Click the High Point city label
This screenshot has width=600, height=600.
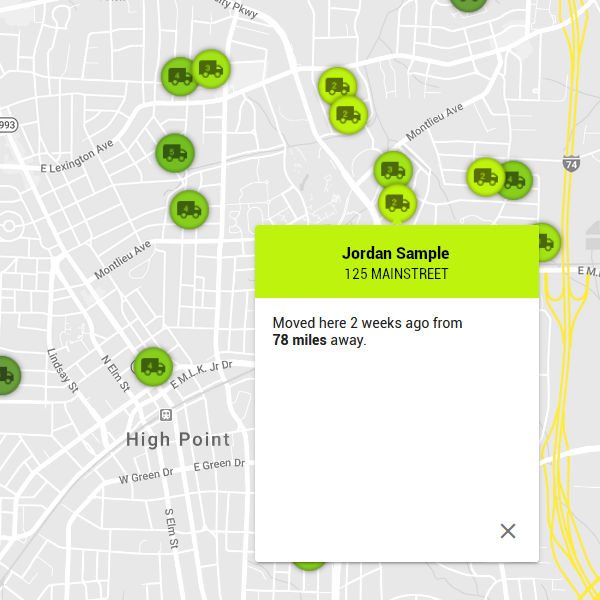178,439
